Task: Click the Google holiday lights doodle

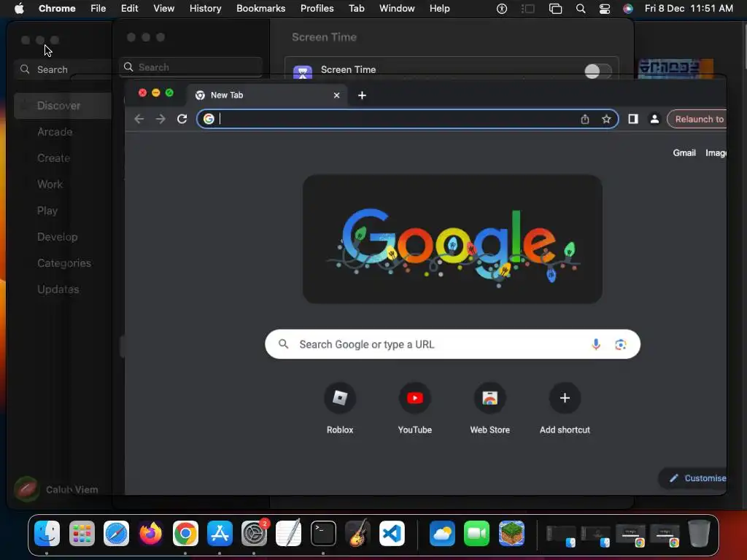Action: click(452, 239)
